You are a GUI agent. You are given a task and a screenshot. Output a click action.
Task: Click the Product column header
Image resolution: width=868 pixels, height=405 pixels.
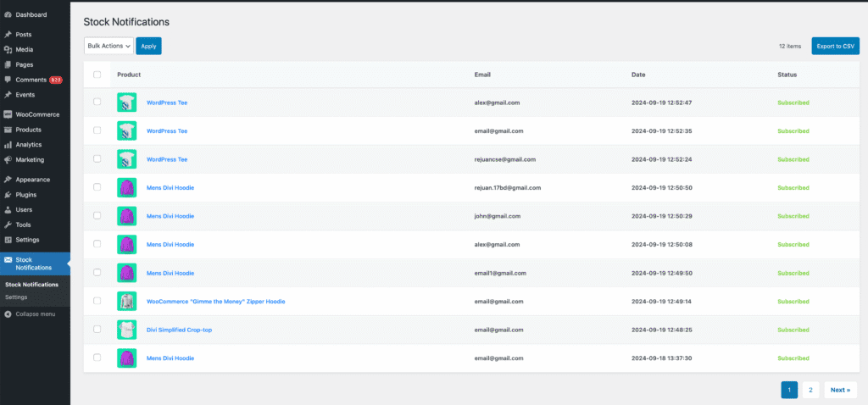tap(129, 75)
